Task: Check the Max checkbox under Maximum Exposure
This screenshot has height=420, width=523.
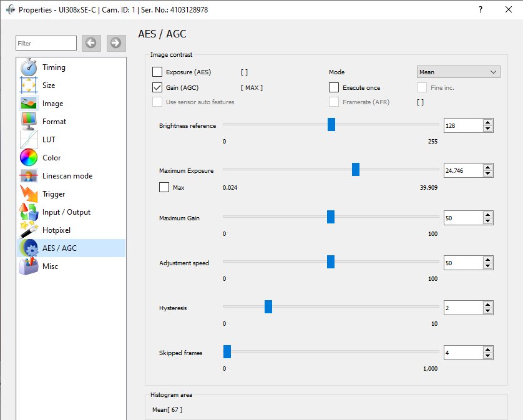Action: coord(164,187)
